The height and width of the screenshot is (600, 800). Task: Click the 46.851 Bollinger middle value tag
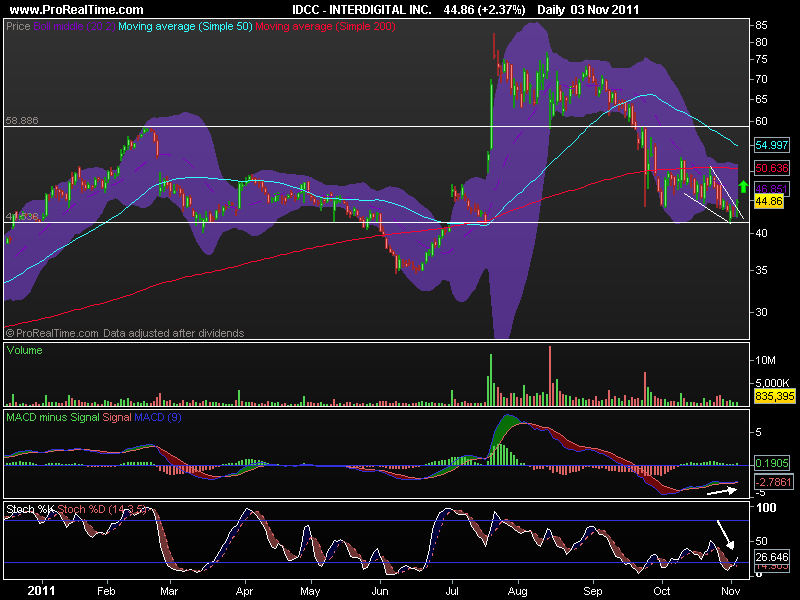pyautogui.click(x=771, y=188)
